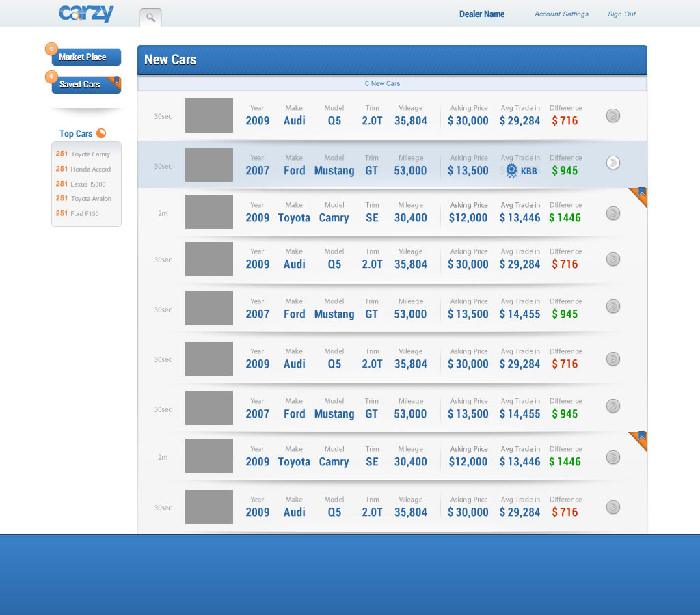Screen dimensions: 700x615
Task: Open the Saved Cars section
Action: pos(86,85)
